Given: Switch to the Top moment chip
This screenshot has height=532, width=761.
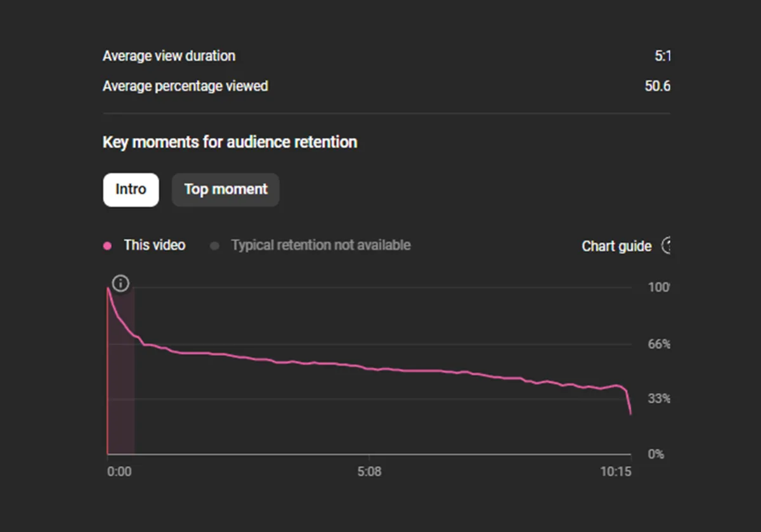Looking at the screenshot, I should coord(226,190).
